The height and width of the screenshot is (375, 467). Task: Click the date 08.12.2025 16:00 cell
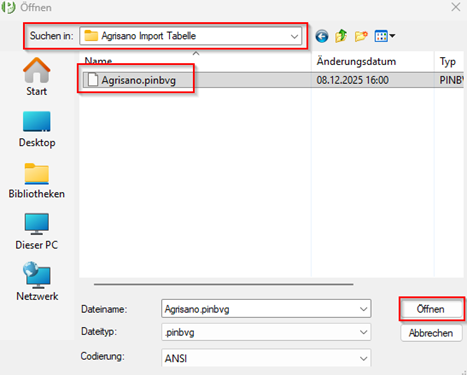coord(353,80)
